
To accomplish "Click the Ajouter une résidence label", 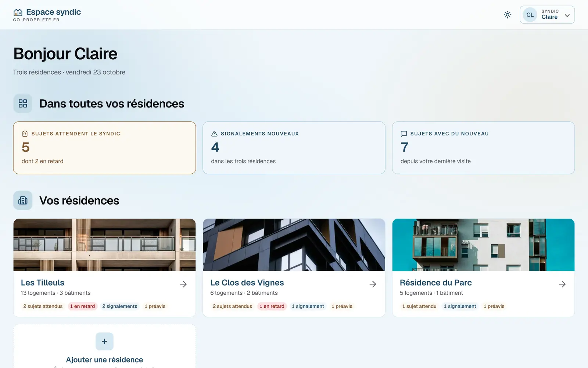I will tap(104, 360).
